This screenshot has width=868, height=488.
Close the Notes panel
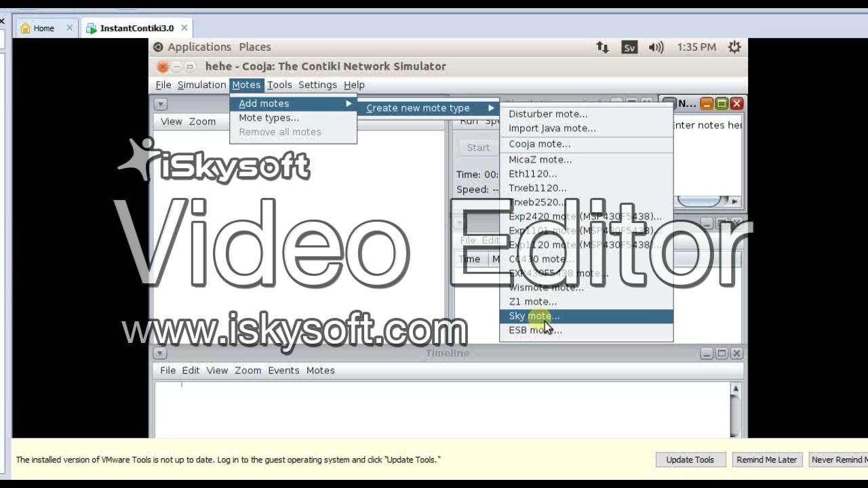(736, 104)
